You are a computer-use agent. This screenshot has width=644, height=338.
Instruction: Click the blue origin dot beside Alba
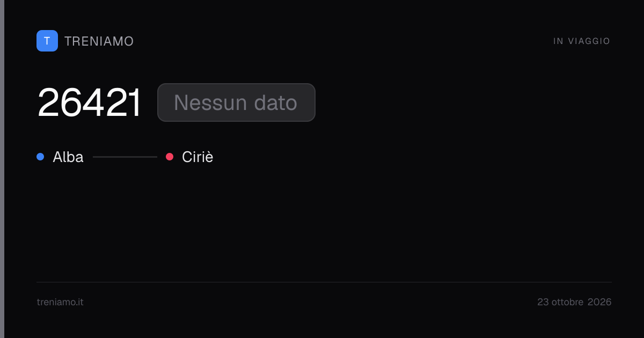[40, 157]
